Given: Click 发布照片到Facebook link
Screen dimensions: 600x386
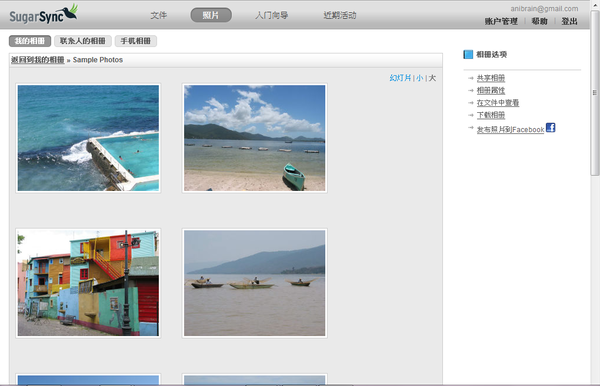Looking at the screenshot, I should click(x=510, y=129).
